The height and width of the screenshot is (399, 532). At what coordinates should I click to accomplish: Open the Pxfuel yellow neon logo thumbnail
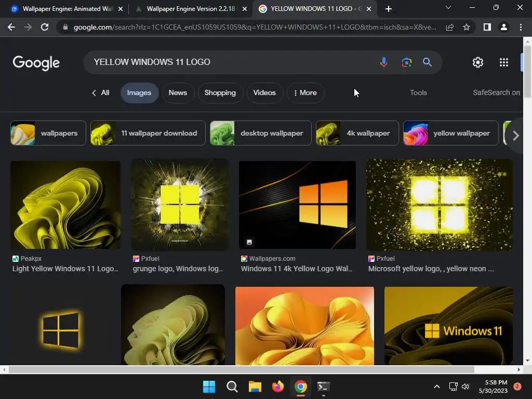coord(440,205)
